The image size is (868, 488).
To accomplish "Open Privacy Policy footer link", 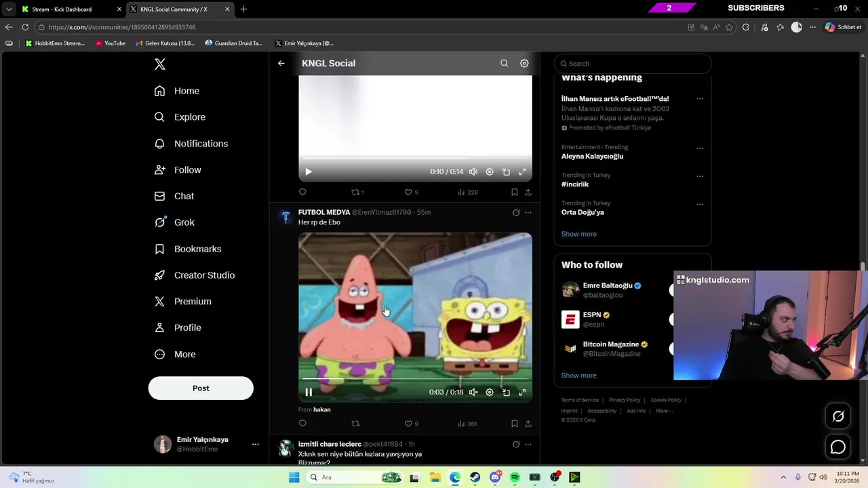I will coord(625,400).
